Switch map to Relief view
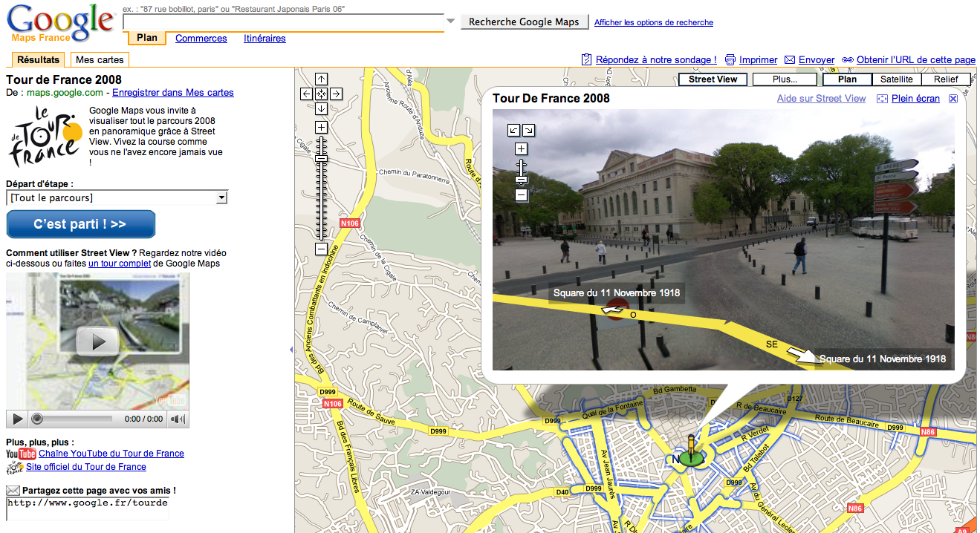The height and width of the screenshot is (533, 980). coord(946,79)
